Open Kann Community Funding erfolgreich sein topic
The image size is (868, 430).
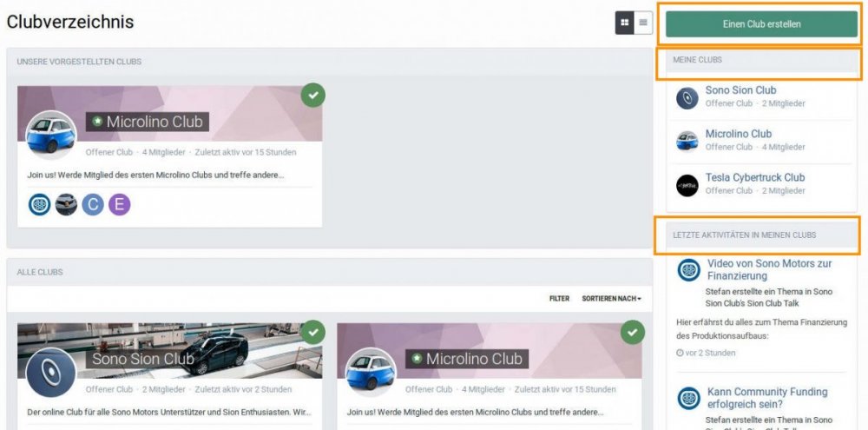(x=767, y=398)
